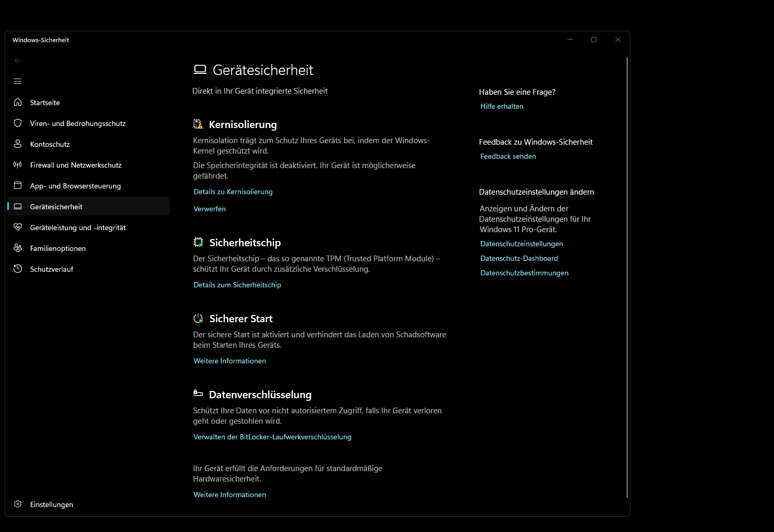Click the Sicherheitschip chip icon
Viewport: 774px width, 532px height.
point(198,242)
